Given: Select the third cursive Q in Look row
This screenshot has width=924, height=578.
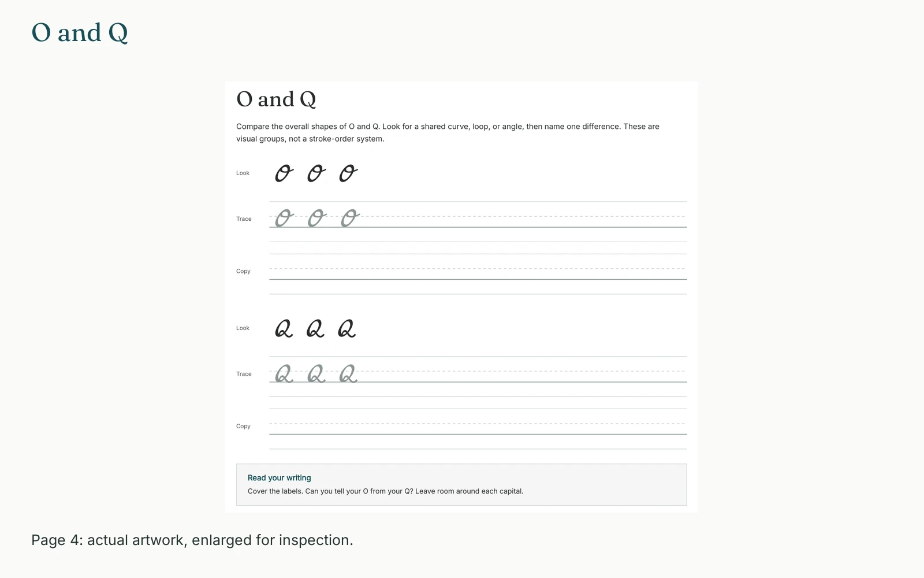Looking at the screenshot, I should pos(346,329).
